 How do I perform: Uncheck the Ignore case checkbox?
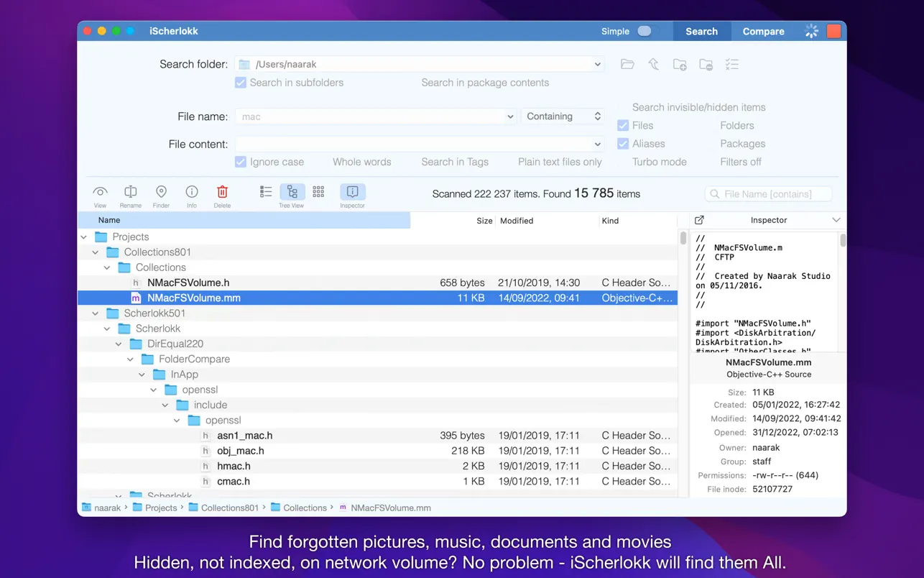(x=241, y=162)
